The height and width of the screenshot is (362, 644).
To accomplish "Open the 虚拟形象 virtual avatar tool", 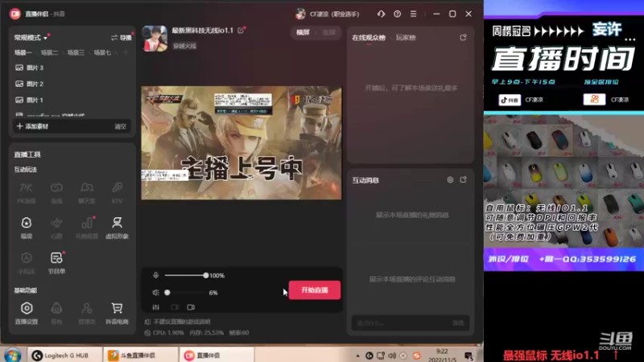I will coord(117,228).
